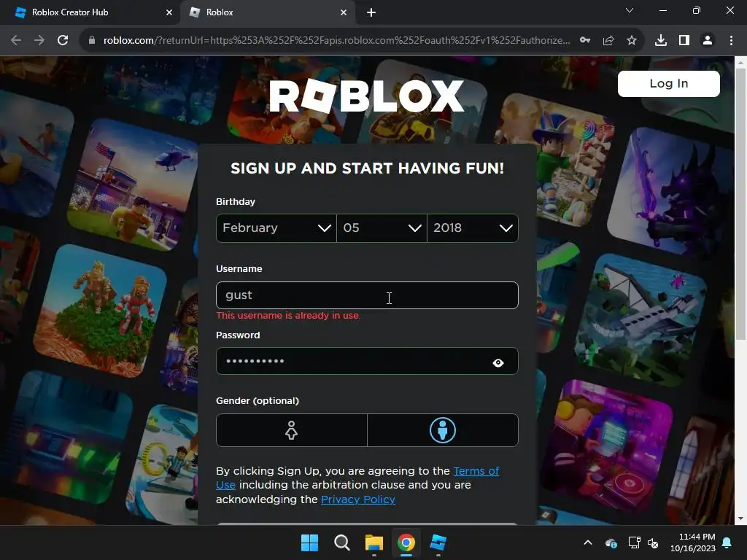Image resolution: width=747 pixels, height=560 pixels.
Task: Bookmark this page with the star
Action: tap(632, 41)
